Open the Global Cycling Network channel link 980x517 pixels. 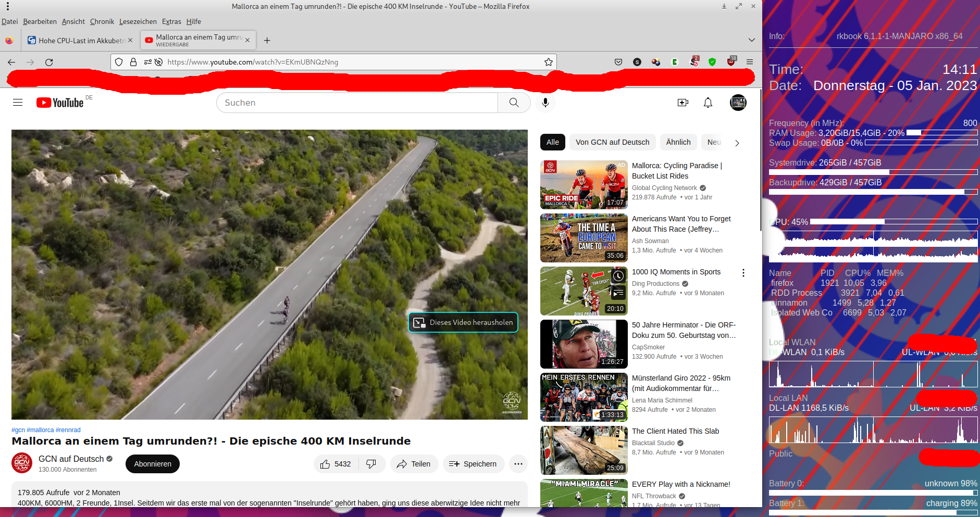[x=664, y=188]
